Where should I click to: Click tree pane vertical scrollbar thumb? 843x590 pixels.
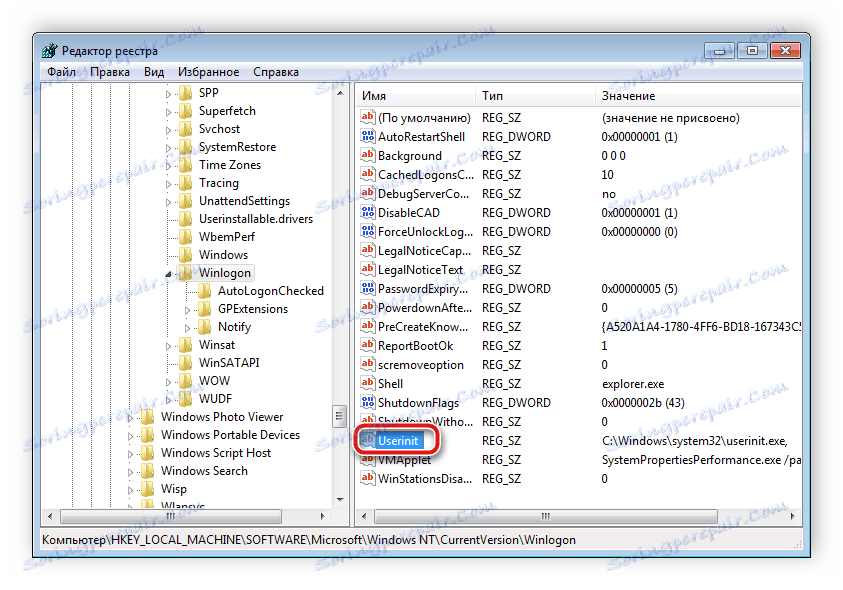339,416
